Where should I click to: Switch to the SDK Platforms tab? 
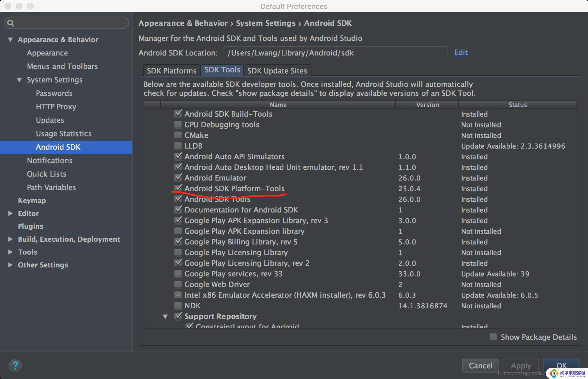tap(171, 71)
